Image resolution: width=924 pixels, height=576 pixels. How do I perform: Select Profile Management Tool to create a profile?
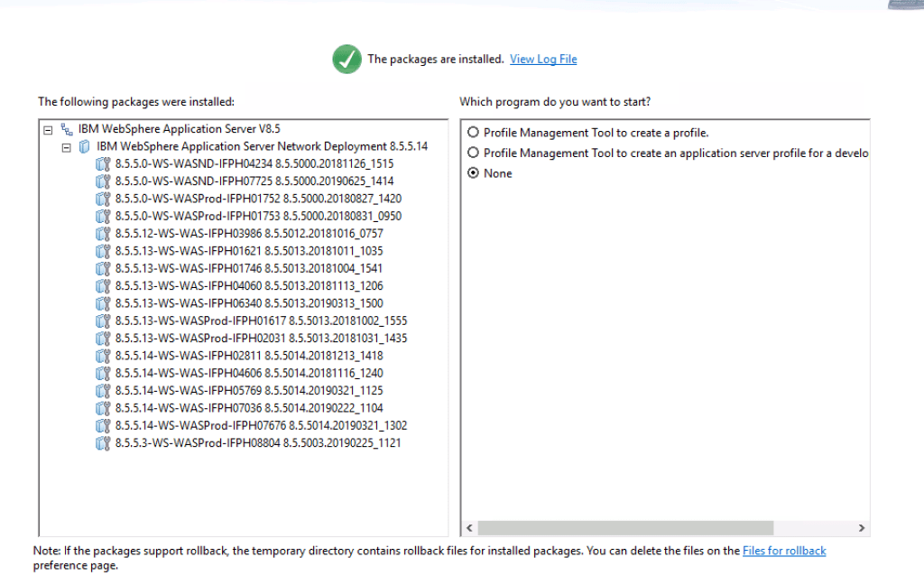coord(473,133)
